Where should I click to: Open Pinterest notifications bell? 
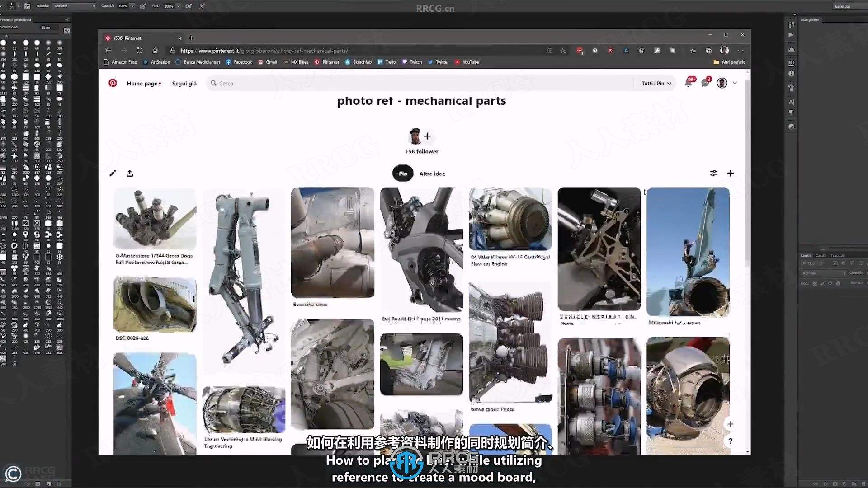pos(688,83)
